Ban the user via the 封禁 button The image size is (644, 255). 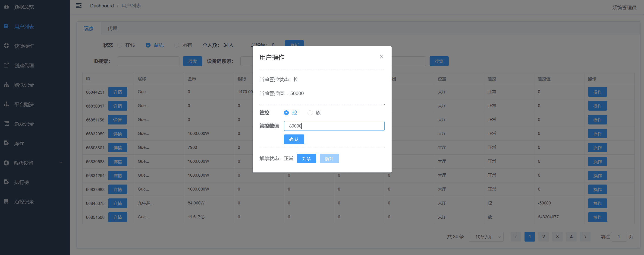pos(307,158)
